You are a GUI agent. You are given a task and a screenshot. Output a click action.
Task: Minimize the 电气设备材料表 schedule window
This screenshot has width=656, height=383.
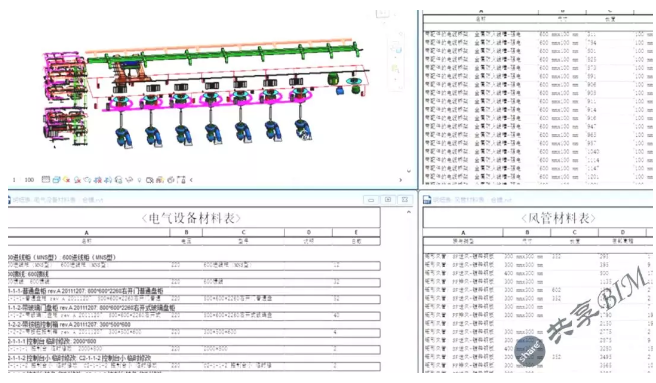tap(371, 200)
